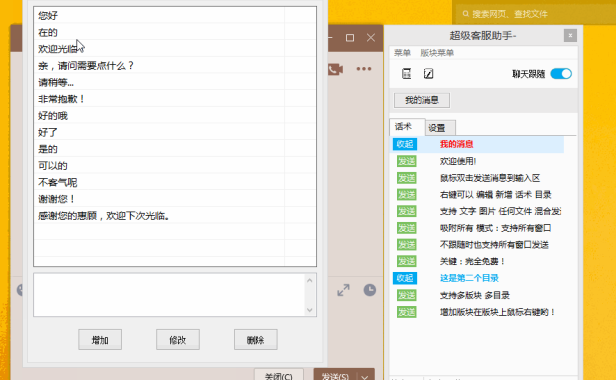Click 发送(S) button in chat window

point(335,375)
